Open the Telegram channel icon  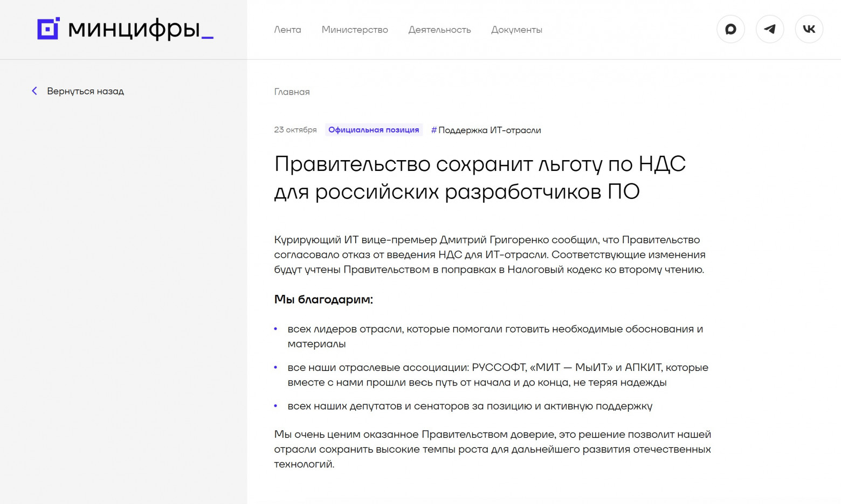(x=770, y=29)
